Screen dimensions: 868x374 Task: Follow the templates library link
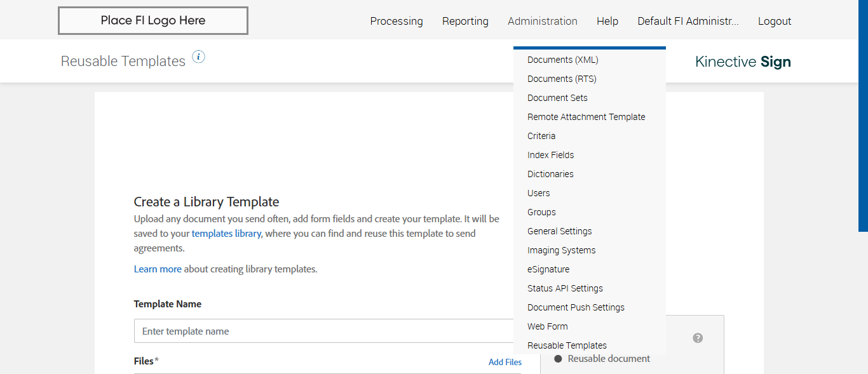[x=226, y=233]
